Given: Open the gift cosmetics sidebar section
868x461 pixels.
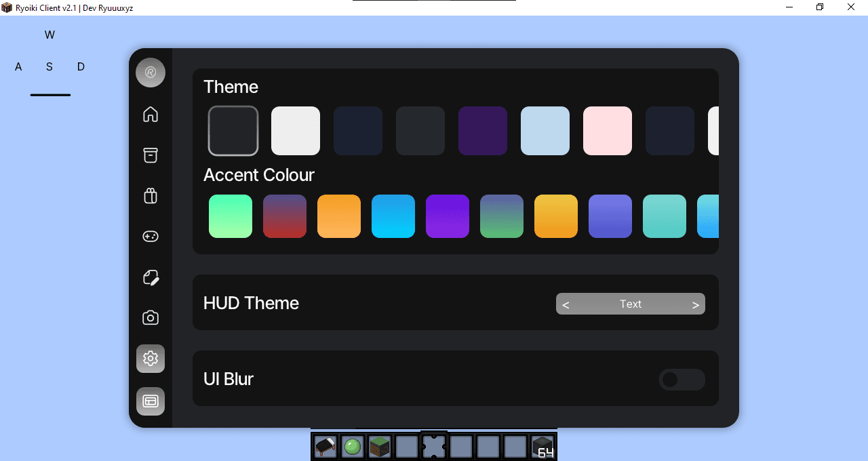Looking at the screenshot, I should [151, 196].
